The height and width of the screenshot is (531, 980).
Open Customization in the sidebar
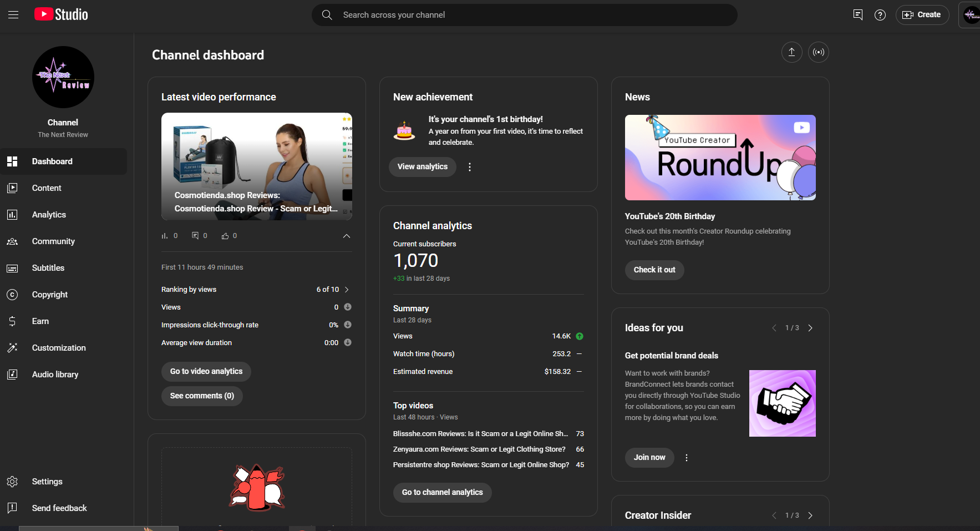click(64, 348)
